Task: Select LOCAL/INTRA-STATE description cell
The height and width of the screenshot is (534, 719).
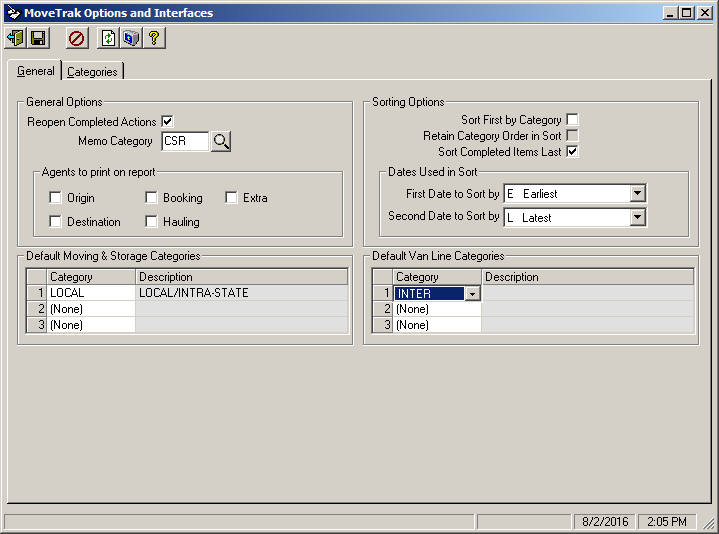Action: [241, 293]
